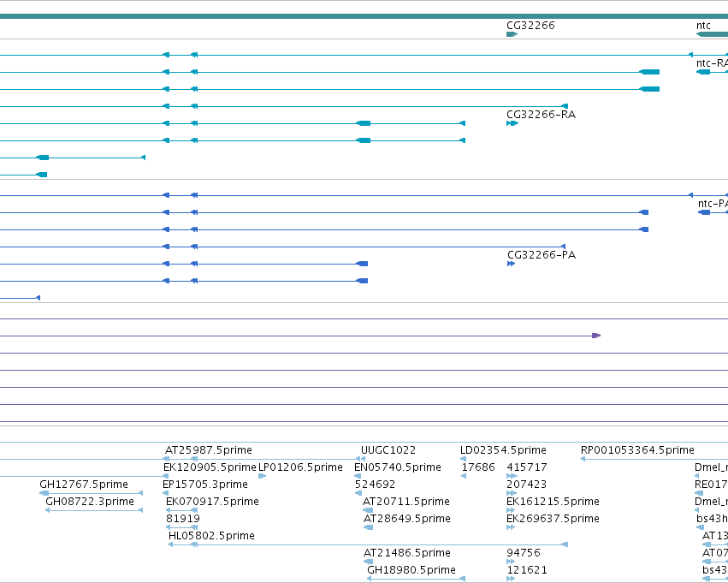Click the 121621 feature label
Viewport: 728px width, 583px height.
tap(528, 570)
